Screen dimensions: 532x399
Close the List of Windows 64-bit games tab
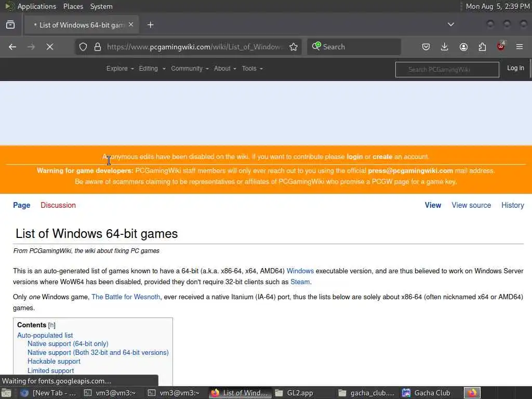click(x=131, y=24)
